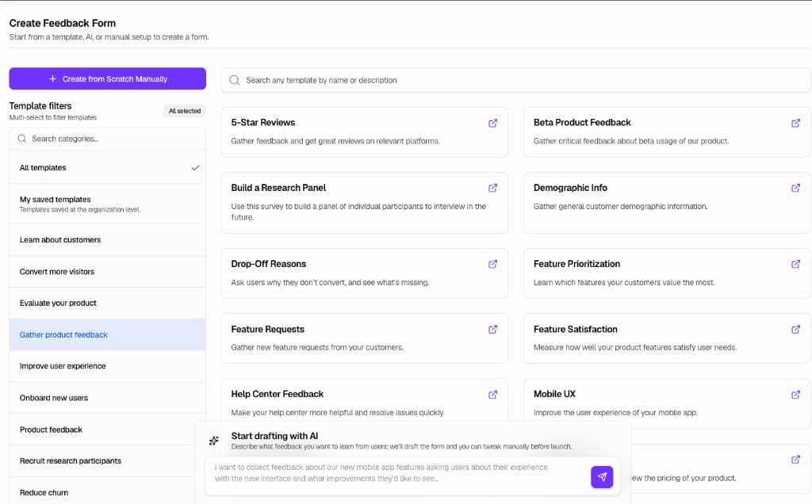This screenshot has width=812, height=504.
Task: Deselect the All templates checkmark
Action: [194, 167]
